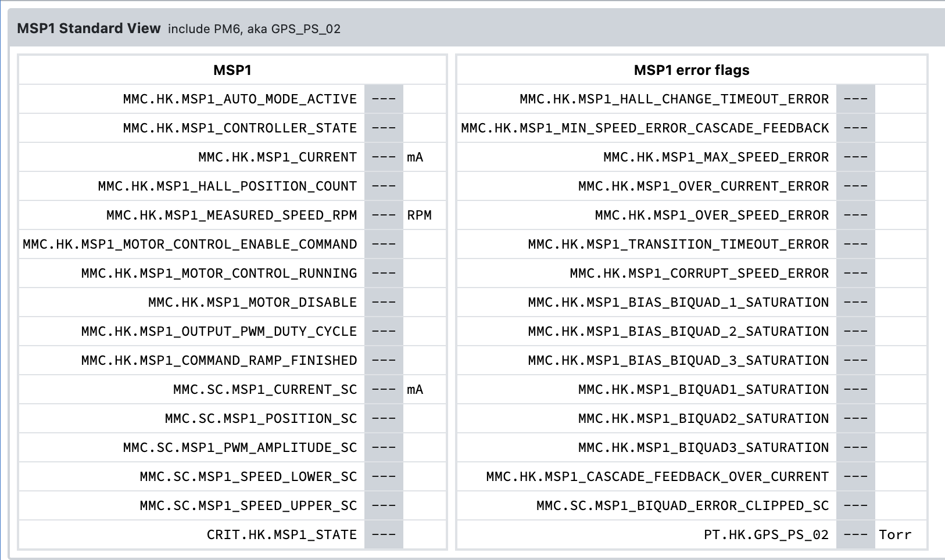This screenshot has width=945, height=560.
Task: Select the PT.HK.GPS_PS_02 pressure parameter
Action: pos(766,535)
